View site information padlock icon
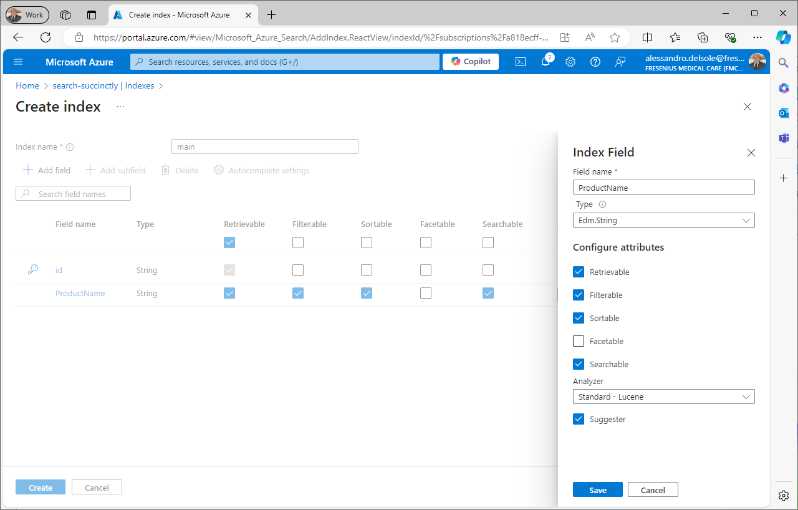Viewport: 798px width, 510px height. point(78,37)
